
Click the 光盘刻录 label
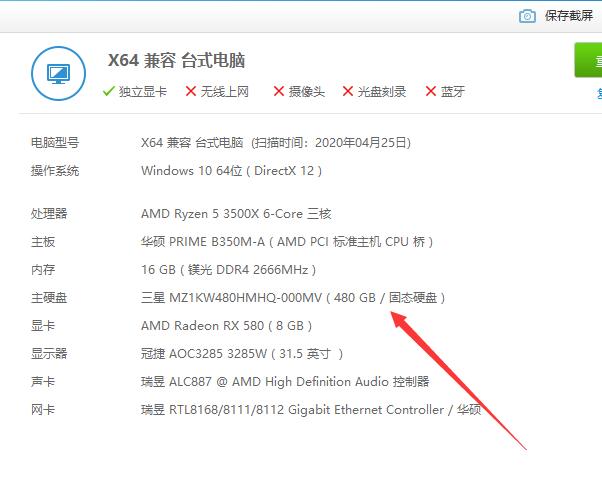(x=382, y=92)
